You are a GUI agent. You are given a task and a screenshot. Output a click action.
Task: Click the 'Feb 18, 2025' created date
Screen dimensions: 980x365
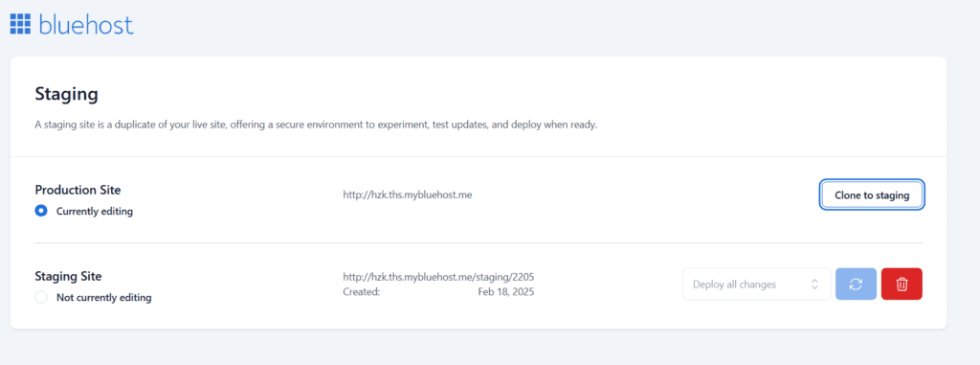click(506, 292)
